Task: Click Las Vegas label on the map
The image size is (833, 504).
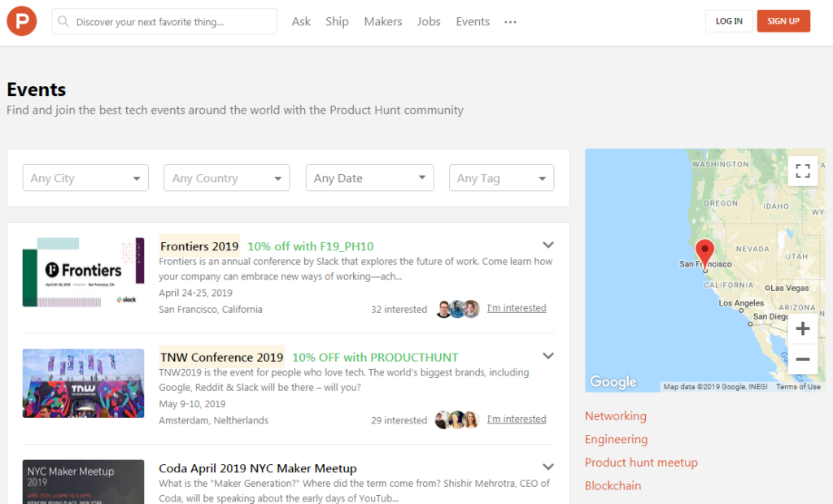Action: pos(789,288)
